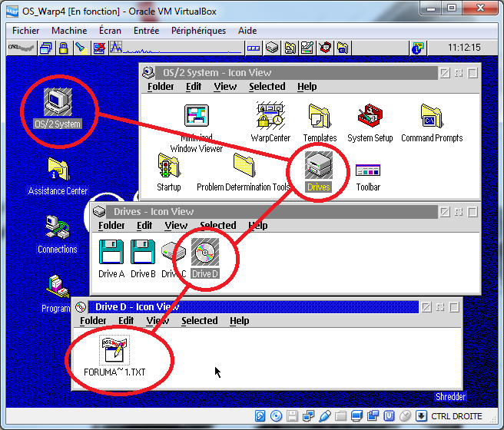Click the WarpCenter flashlight find icon

(81, 48)
